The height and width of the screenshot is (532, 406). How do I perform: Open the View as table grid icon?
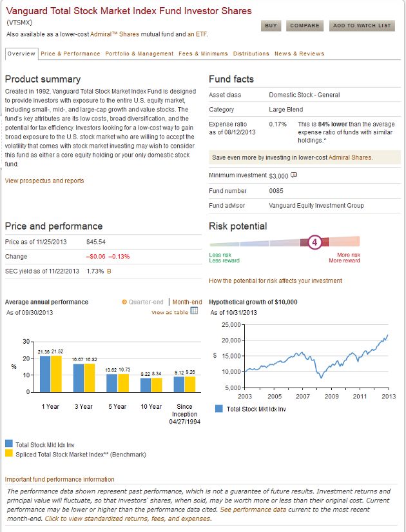194,310
